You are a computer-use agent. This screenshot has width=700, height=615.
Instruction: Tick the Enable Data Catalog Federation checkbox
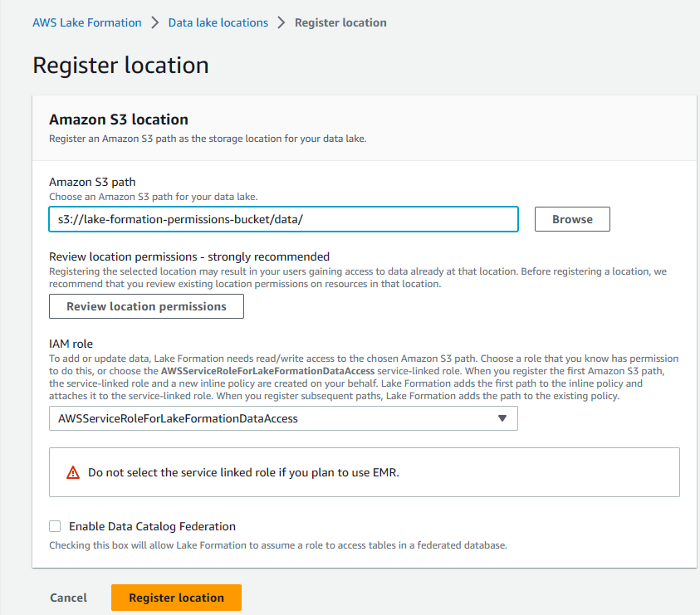[55, 526]
